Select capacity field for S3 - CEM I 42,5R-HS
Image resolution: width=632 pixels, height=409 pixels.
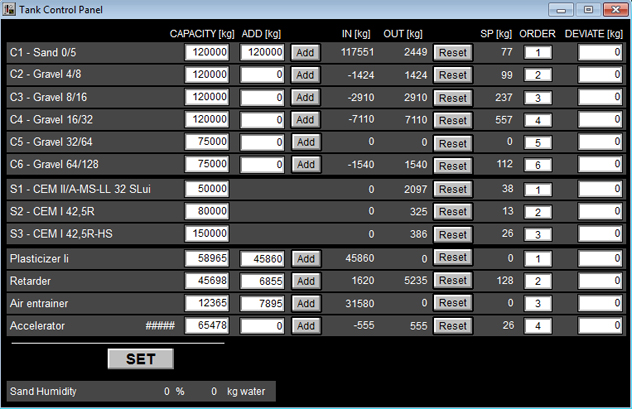tap(207, 234)
